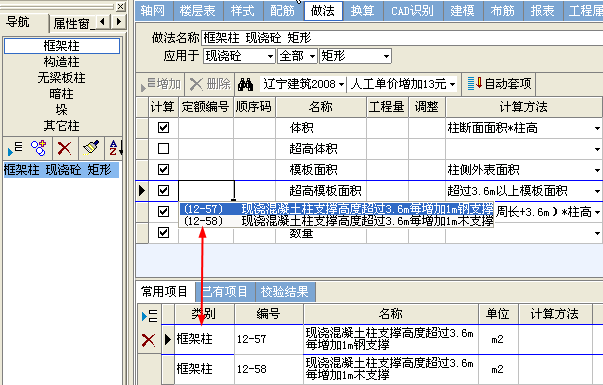This screenshot has height=385, width=603.
Task: Click the 模板面积 name cell
Action: (x=321, y=170)
